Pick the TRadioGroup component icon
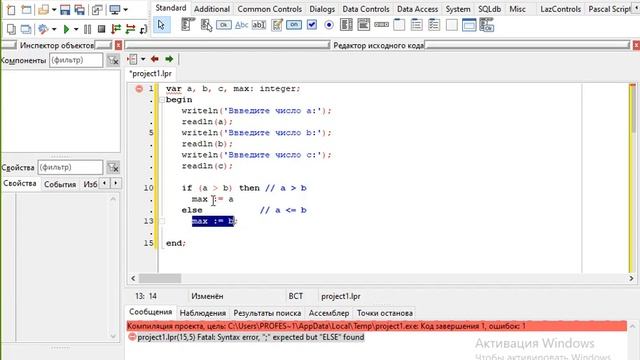The height and width of the screenshot is (360, 640). (417, 25)
